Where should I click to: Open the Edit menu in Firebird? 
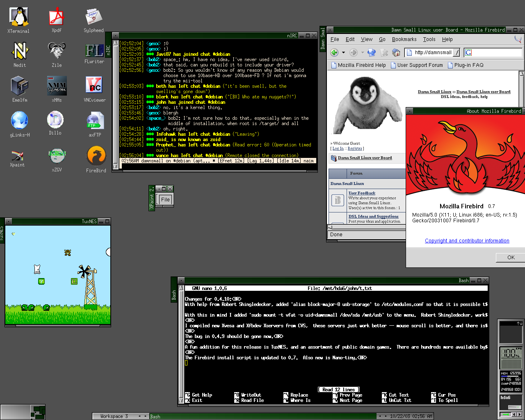(350, 39)
